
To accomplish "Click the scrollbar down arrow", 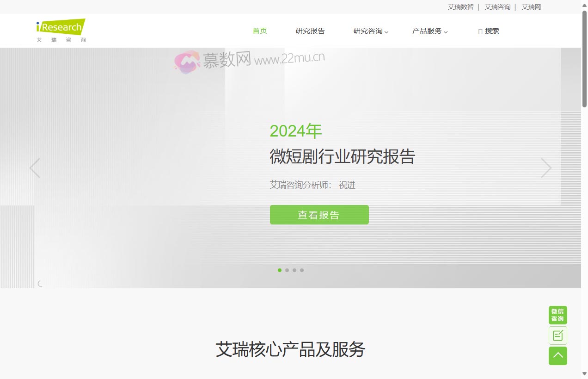I will (x=585, y=376).
